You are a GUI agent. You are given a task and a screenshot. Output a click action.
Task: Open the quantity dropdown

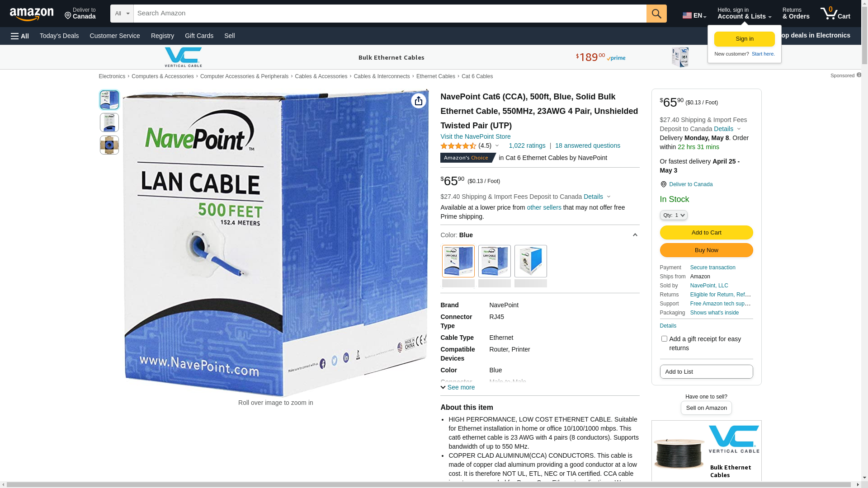pos(674,216)
